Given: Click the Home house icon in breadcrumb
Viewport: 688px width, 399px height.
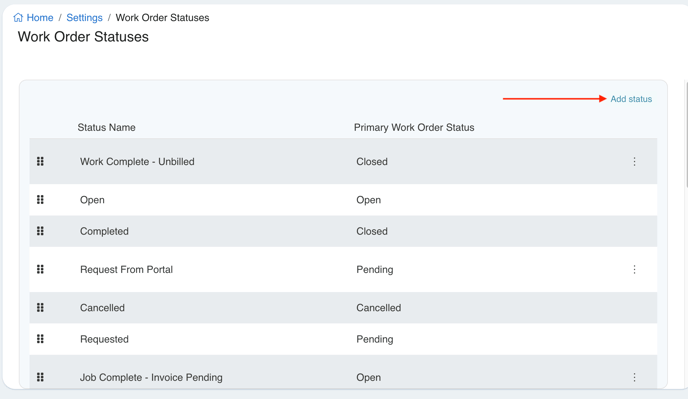Looking at the screenshot, I should pyautogui.click(x=18, y=18).
